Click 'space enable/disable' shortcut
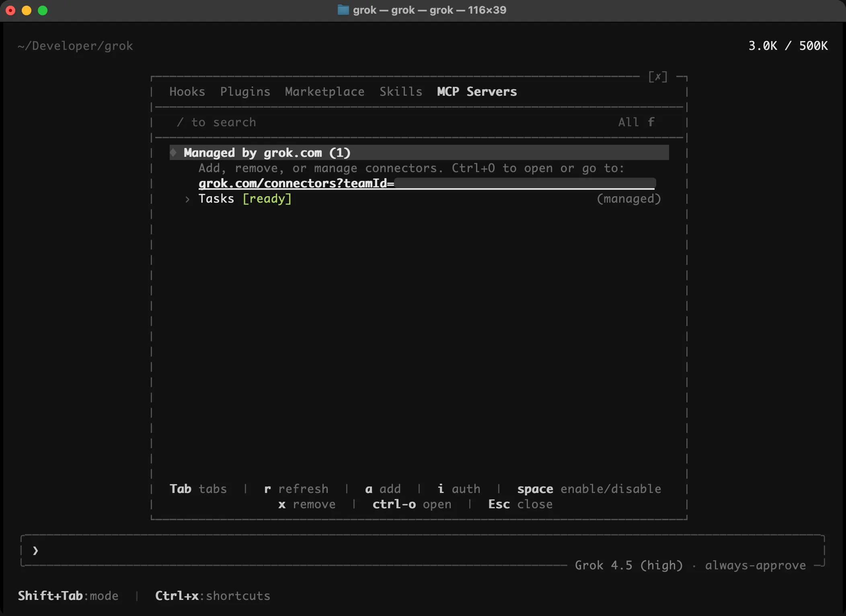Viewport: 846px width, 616px height. click(x=589, y=489)
